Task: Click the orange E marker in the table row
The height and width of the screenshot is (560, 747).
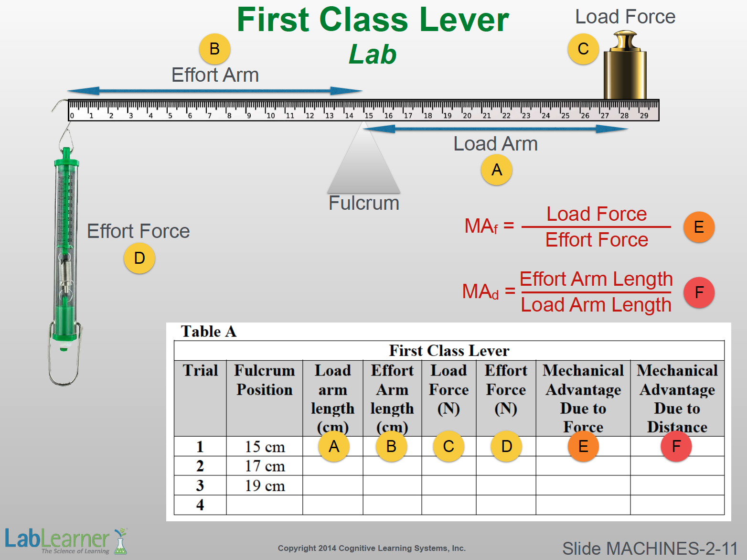Action: click(x=583, y=446)
